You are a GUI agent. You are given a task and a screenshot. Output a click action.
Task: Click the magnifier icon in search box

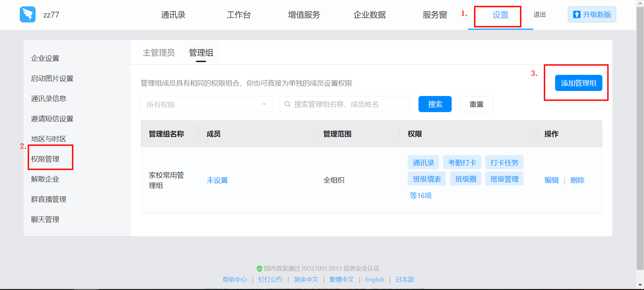(x=287, y=104)
